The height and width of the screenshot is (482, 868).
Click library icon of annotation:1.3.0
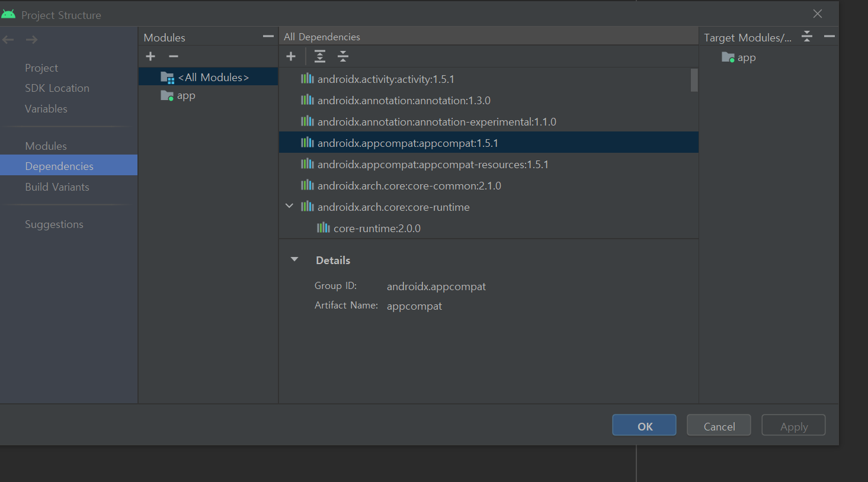pos(307,100)
